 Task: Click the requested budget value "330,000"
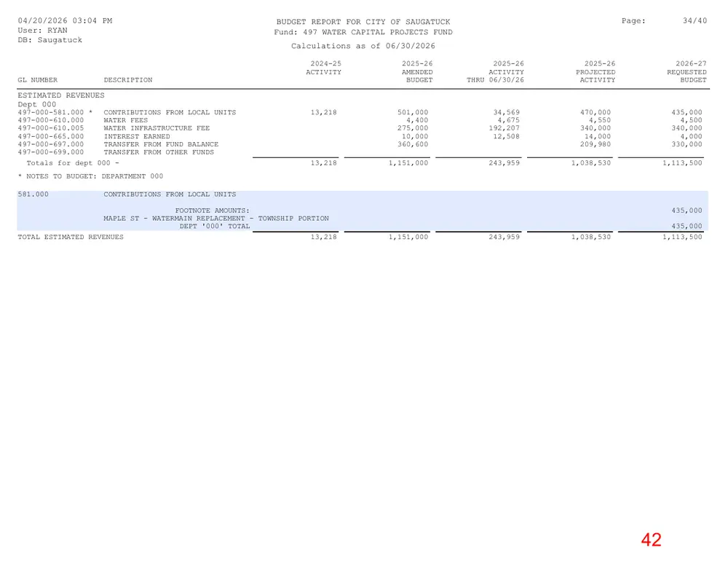tap(687, 144)
